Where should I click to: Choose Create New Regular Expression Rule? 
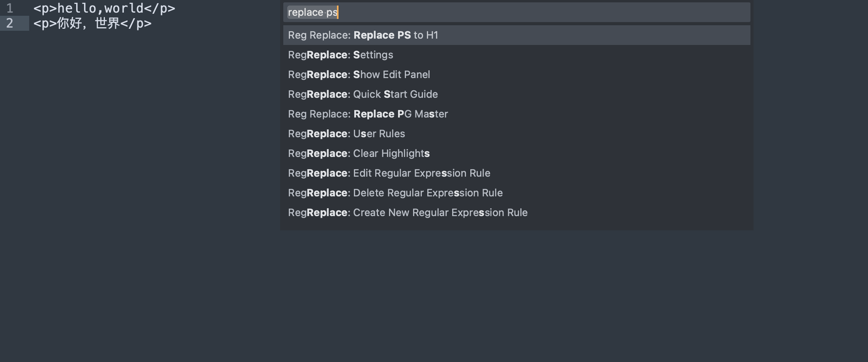coord(408,213)
